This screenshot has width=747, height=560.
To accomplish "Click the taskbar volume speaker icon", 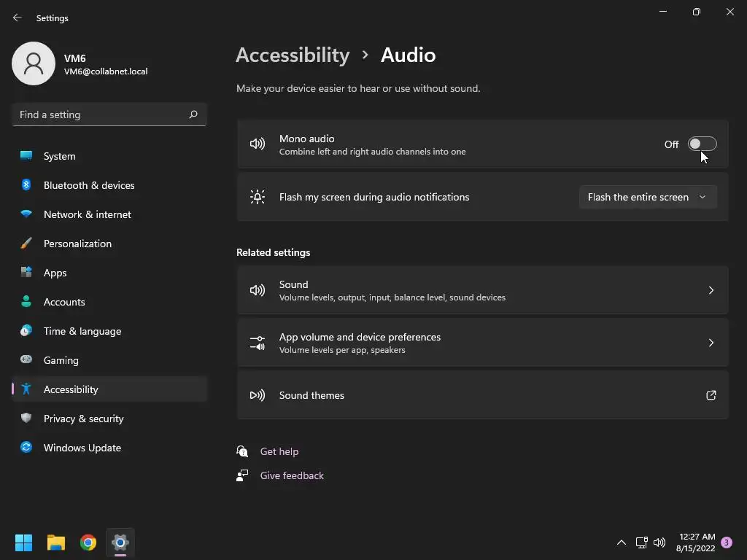I will tap(659, 542).
